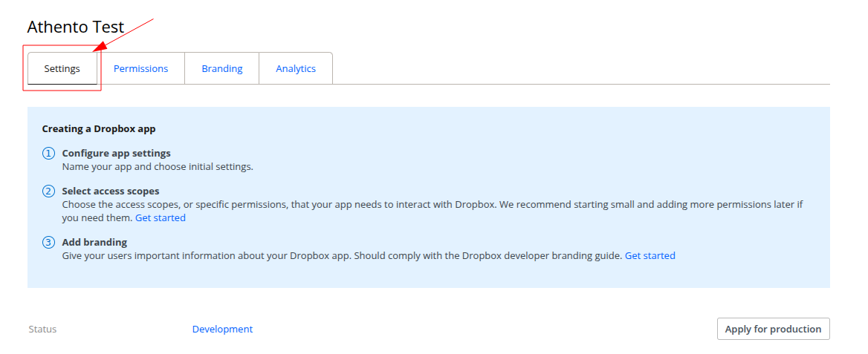
Task: Select the Configure app settings heading
Action: [116, 154]
